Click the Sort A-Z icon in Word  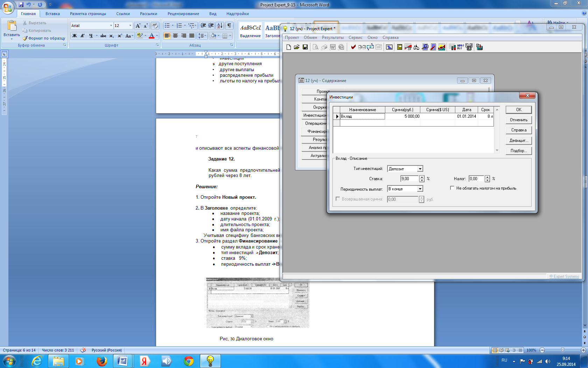click(x=220, y=26)
